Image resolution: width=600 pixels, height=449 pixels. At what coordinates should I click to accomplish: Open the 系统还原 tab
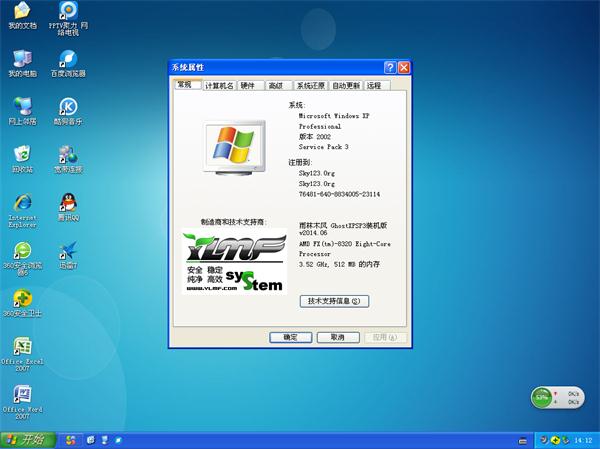point(310,86)
